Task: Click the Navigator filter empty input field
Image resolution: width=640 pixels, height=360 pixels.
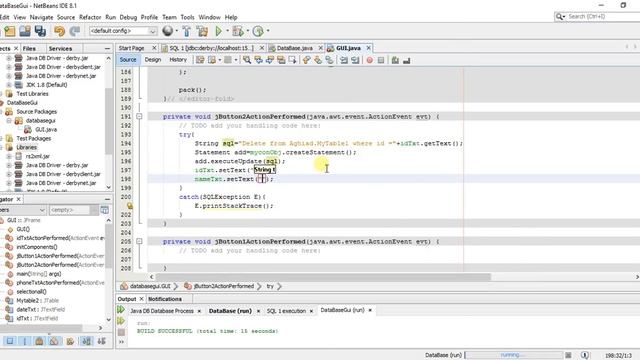Action: (69, 210)
